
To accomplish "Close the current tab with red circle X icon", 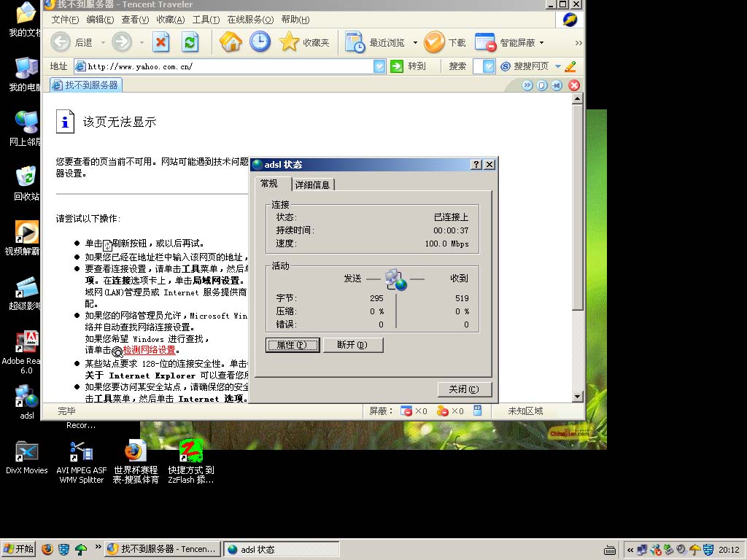I will click(x=574, y=85).
